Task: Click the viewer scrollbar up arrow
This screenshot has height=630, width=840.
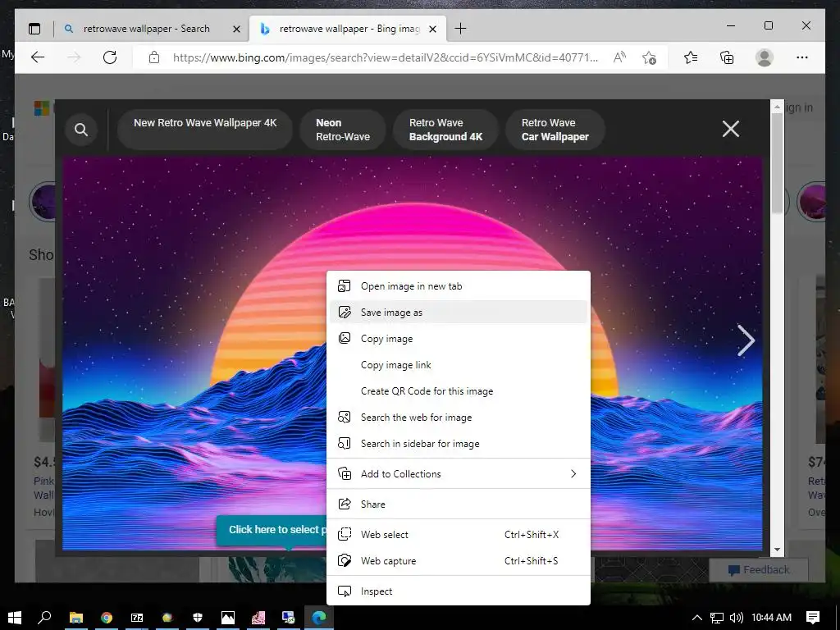Action: 778,107
